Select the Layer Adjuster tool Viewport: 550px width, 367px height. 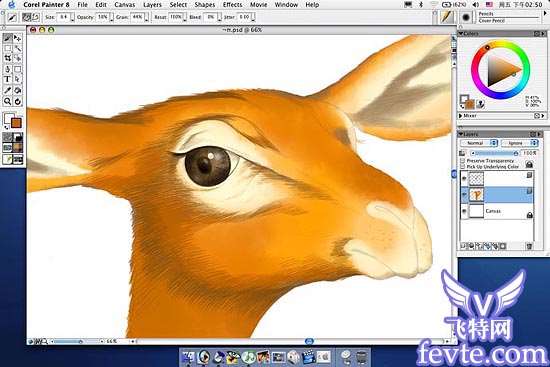pos(18,38)
